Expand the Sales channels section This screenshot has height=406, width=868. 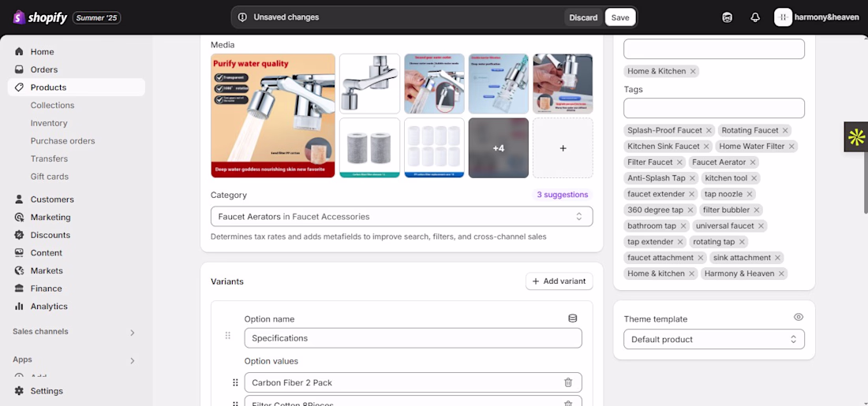(x=133, y=333)
